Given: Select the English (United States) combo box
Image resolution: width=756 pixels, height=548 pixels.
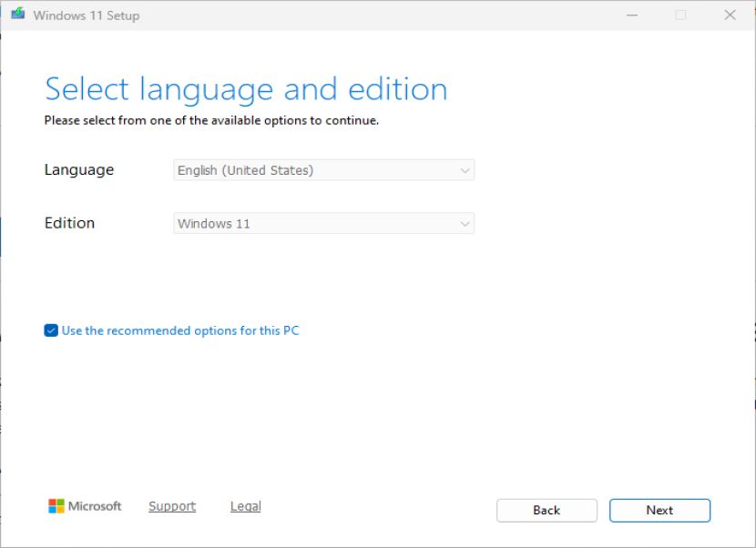Looking at the screenshot, I should click(324, 170).
